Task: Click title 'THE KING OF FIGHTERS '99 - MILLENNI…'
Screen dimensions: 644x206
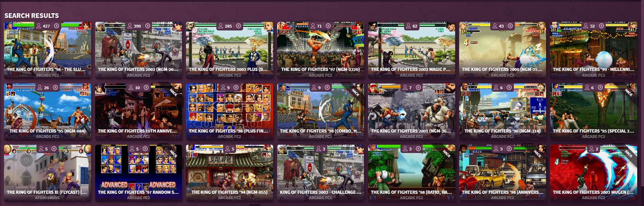Action: point(593,70)
